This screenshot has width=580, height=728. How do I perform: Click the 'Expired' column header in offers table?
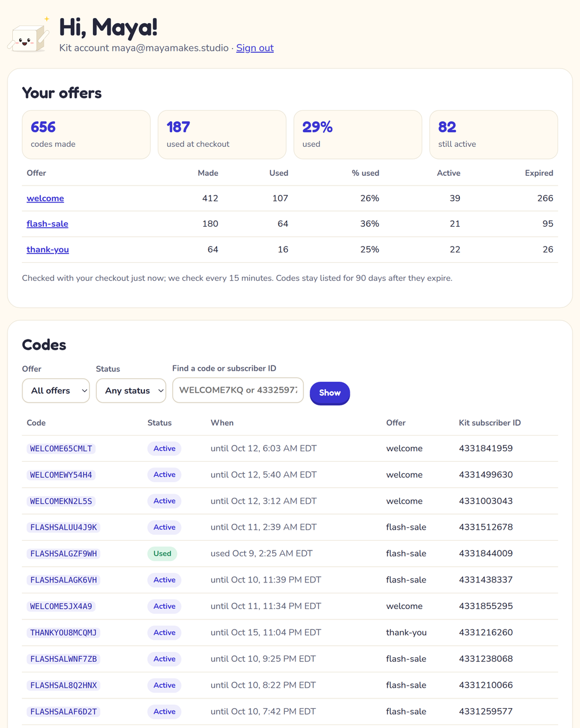[539, 173]
